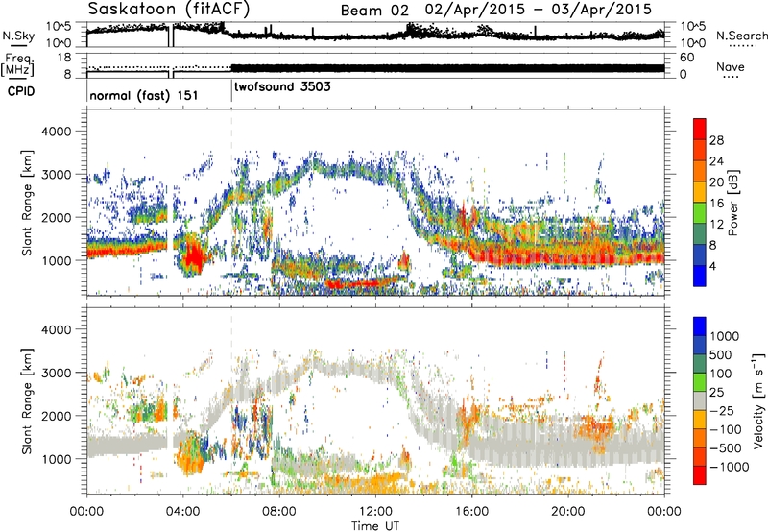The height and width of the screenshot is (532, 768).
Task: Click the '-25' tick on Velocity colorbar
Action: (x=723, y=410)
